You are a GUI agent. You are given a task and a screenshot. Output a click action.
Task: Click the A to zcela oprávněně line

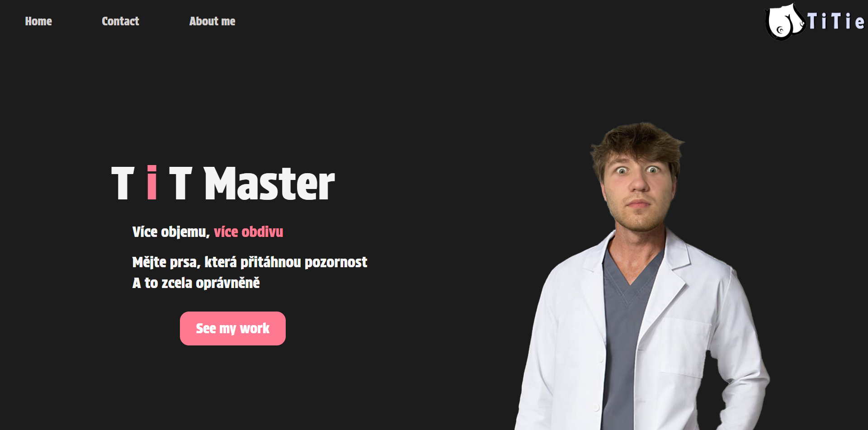[196, 283]
